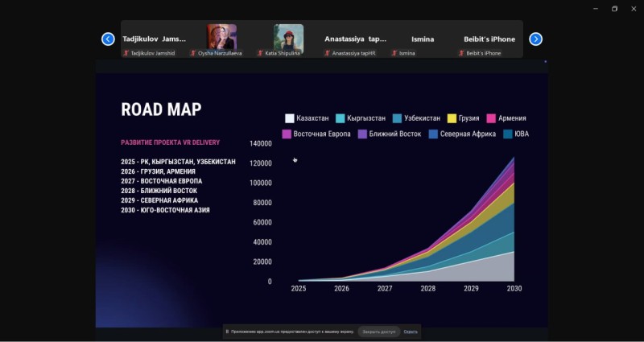Maximize or restore the meeting window
The height and width of the screenshot is (342, 644).
pos(614,8)
